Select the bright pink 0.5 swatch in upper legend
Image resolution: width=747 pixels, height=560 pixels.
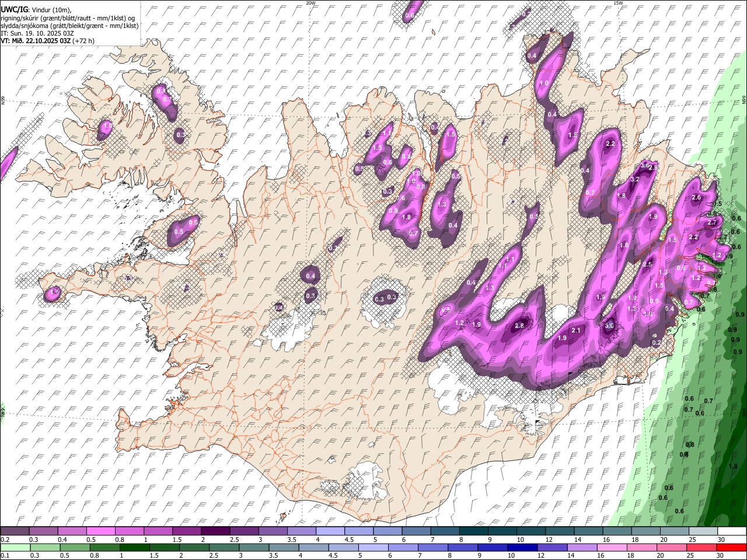(100, 531)
